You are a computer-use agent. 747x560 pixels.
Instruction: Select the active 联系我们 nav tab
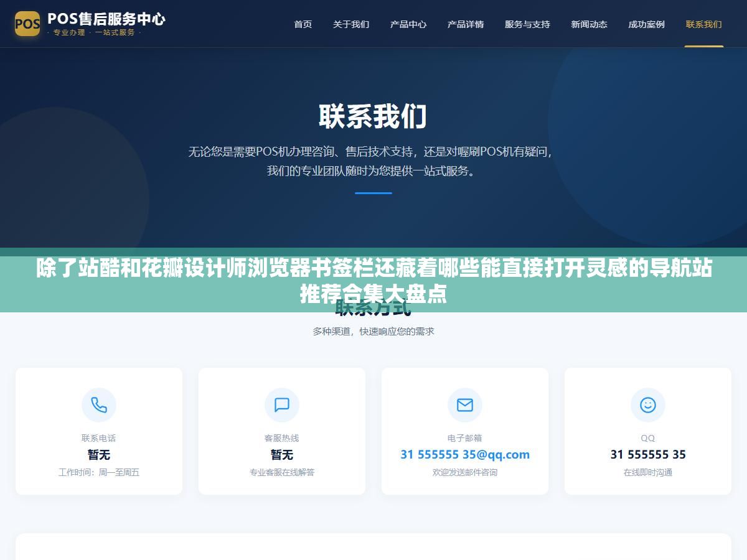pos(704,24)
